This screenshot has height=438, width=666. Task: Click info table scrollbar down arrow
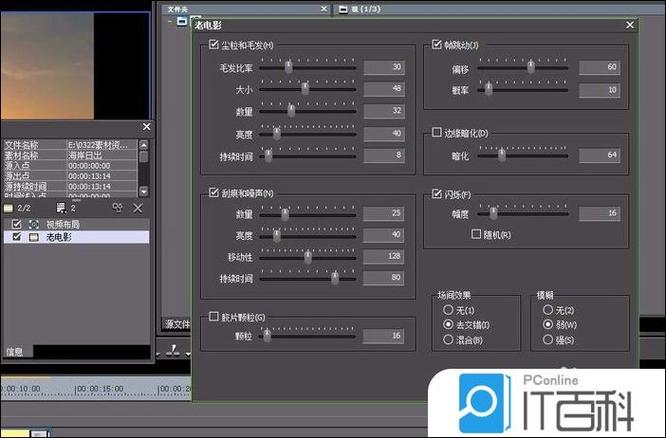pos(144,191)
